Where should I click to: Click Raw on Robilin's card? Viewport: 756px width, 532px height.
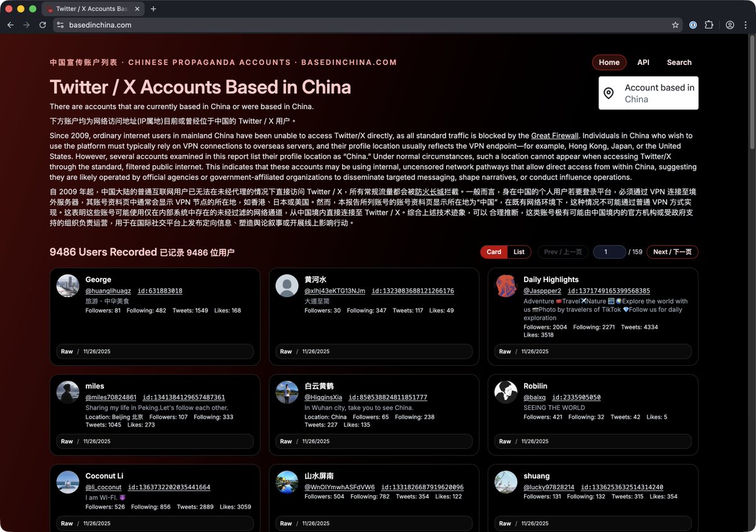tap(505, 441)
